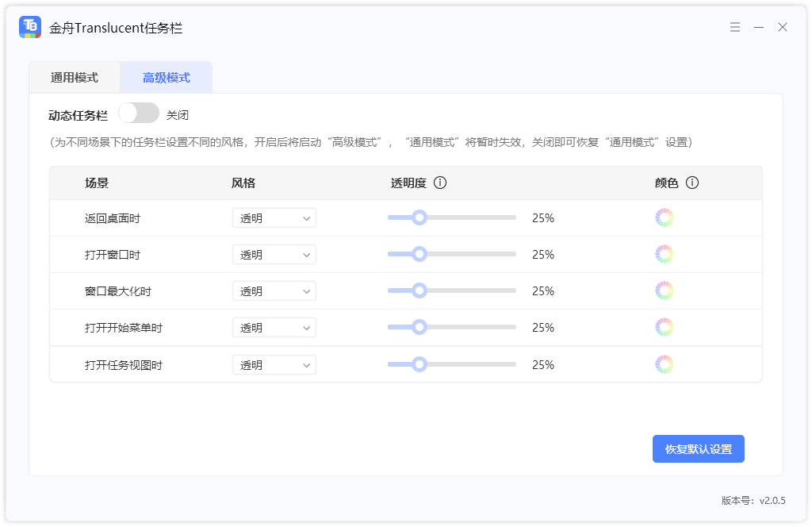Open color wheel for 打开开始菜单时
Screen dimensions: 812x527
tap(665, 327)
